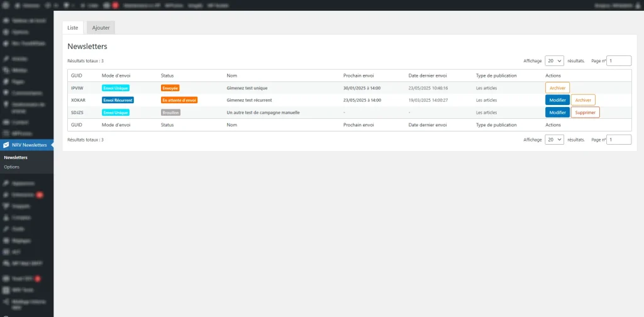Viewport: 644px width, 317px height.
Task: Open Options submenu under NRV Newsletters
Action: tap(11, 167)
